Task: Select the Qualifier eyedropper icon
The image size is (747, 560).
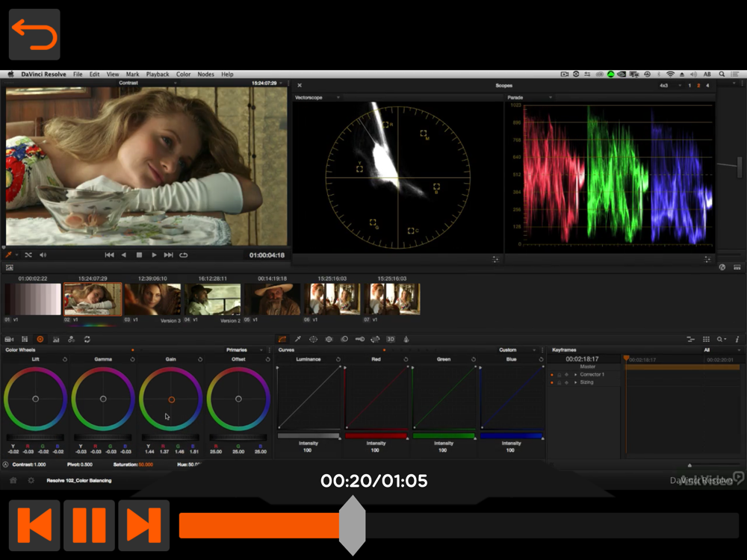Action: click(298, 339)
